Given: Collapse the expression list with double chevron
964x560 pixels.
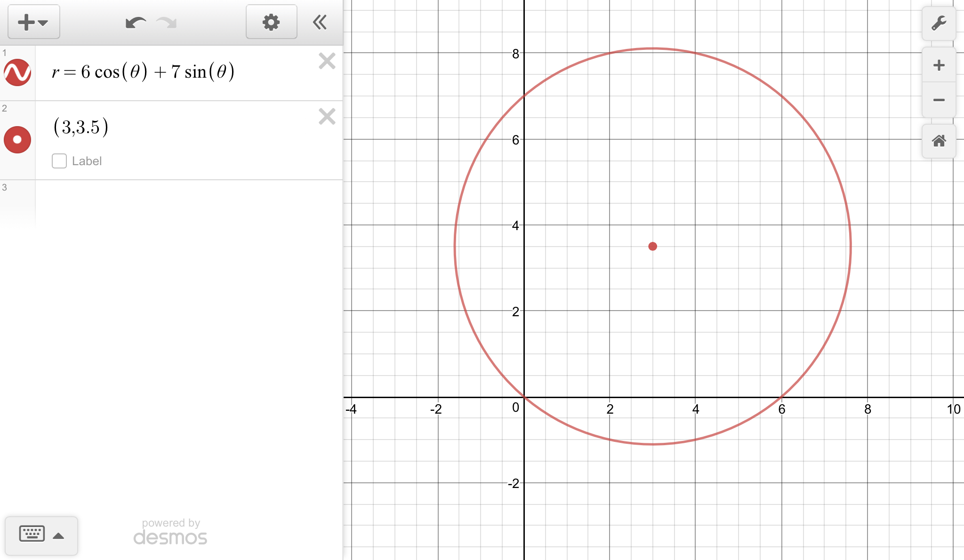Looking at the screenshot, I should pyautogui.click(x=320, y=22).
